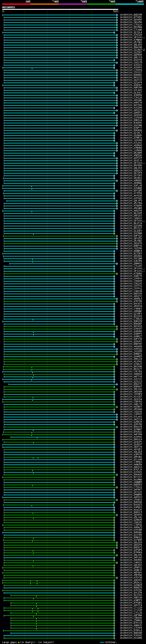Select the UniRef100_C7JI29 hit label
Image resolution: width=146 pixels, height=644 pixels.
pyautogui.click(x=131, y=608)
